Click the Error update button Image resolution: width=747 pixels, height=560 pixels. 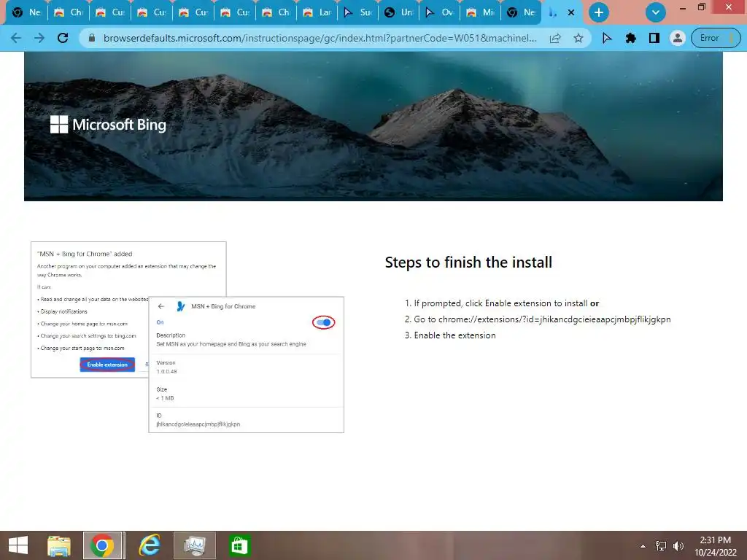click(x=716, y=38)
